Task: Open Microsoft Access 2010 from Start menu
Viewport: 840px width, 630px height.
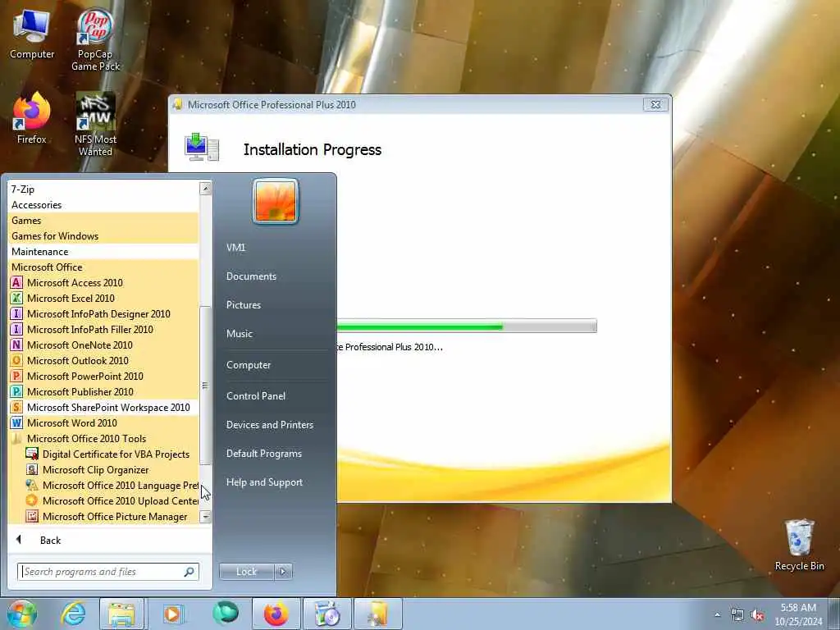Action: point(75,282)
